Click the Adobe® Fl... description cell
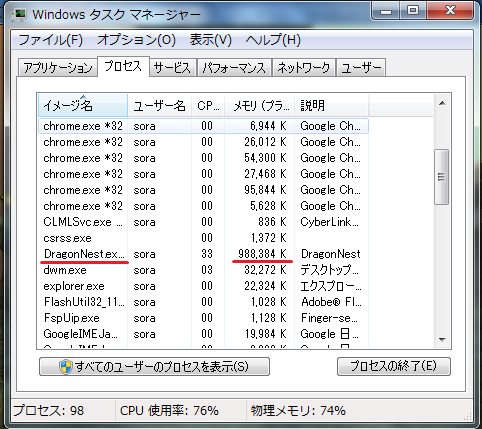 (331, 302)
